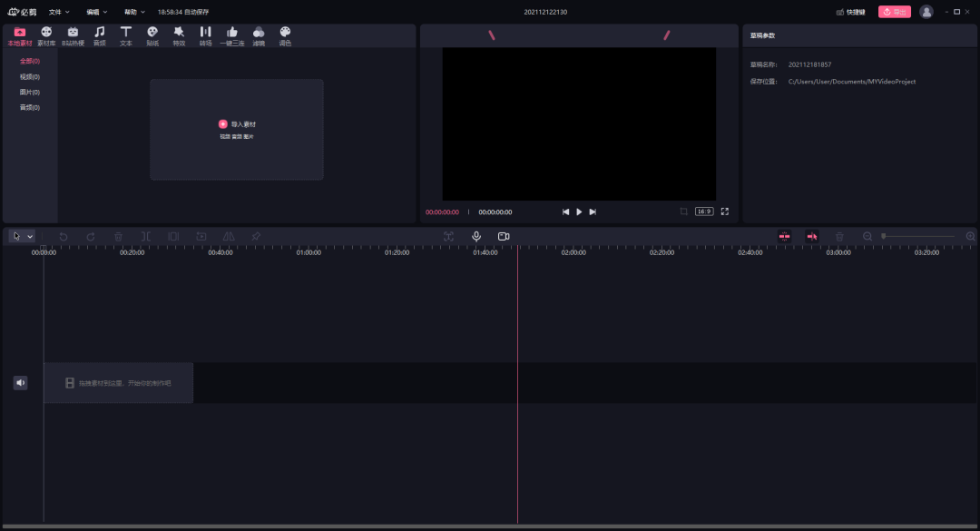Zoom in the timeline with plus magnifier
980x531 pixels.
point(971,236)
